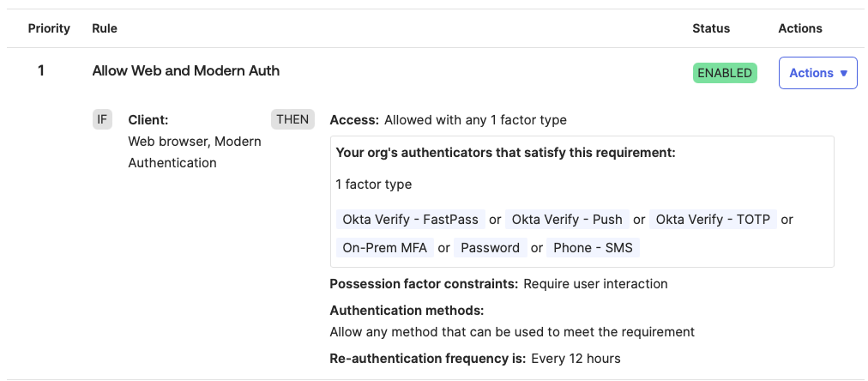
Task: Click the Status column header
Action: (711, 28)
